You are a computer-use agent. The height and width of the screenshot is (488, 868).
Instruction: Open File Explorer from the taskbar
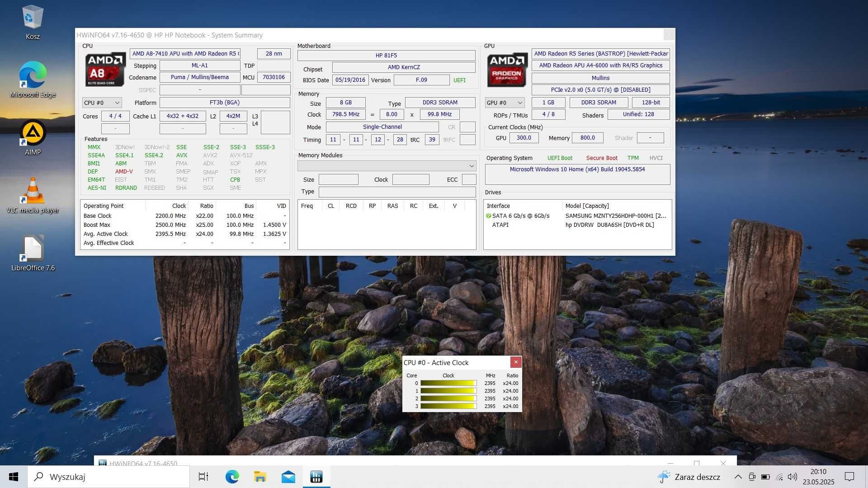pyautogui.click(x=260, y=477)
